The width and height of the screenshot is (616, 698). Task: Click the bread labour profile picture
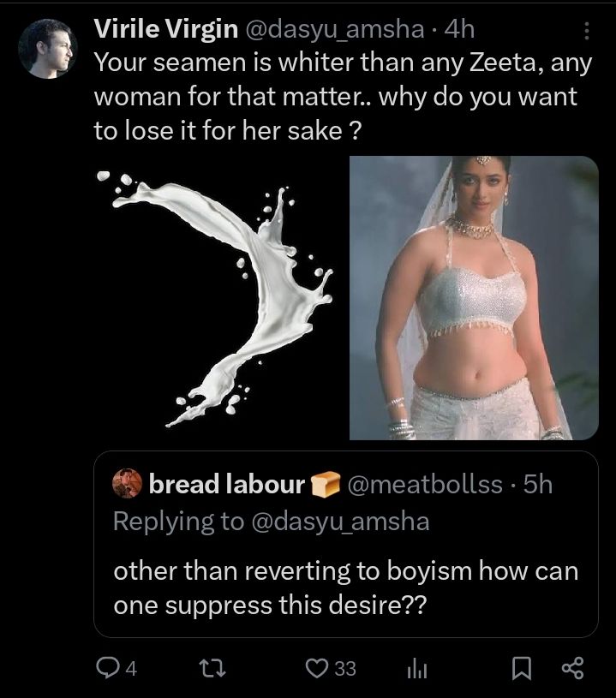(x=128, y=485)
